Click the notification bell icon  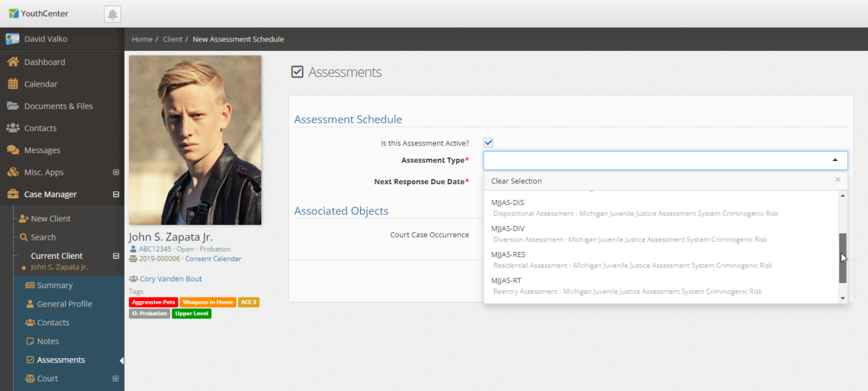[x=112, y=14]
